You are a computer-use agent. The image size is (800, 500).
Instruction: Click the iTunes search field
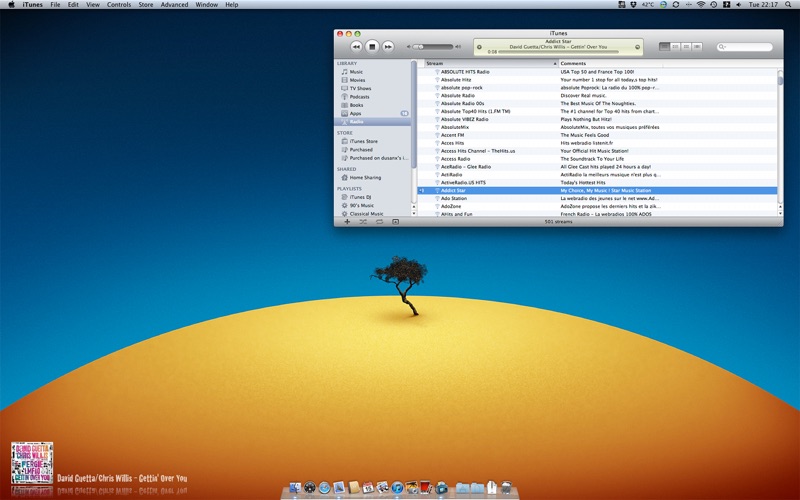click(x=744, y=47)
